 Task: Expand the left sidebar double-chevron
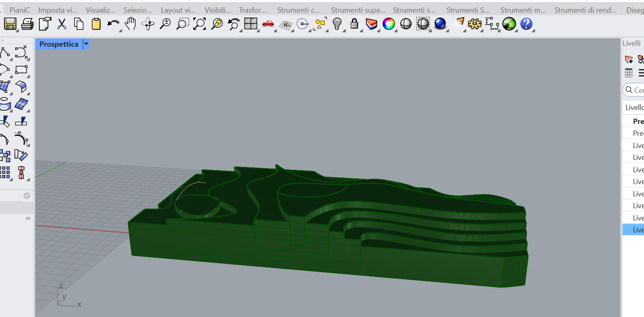[x=28, y=218]
